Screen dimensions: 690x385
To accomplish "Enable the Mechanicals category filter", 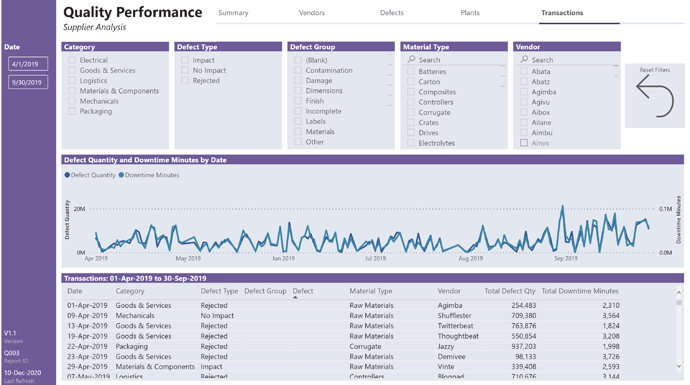I will pos(72,101).
